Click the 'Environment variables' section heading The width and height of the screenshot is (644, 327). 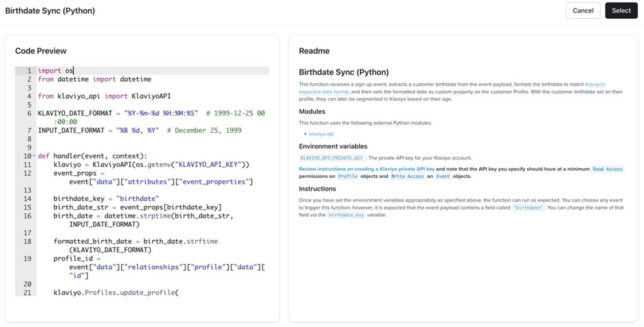[x=333, y=146]
